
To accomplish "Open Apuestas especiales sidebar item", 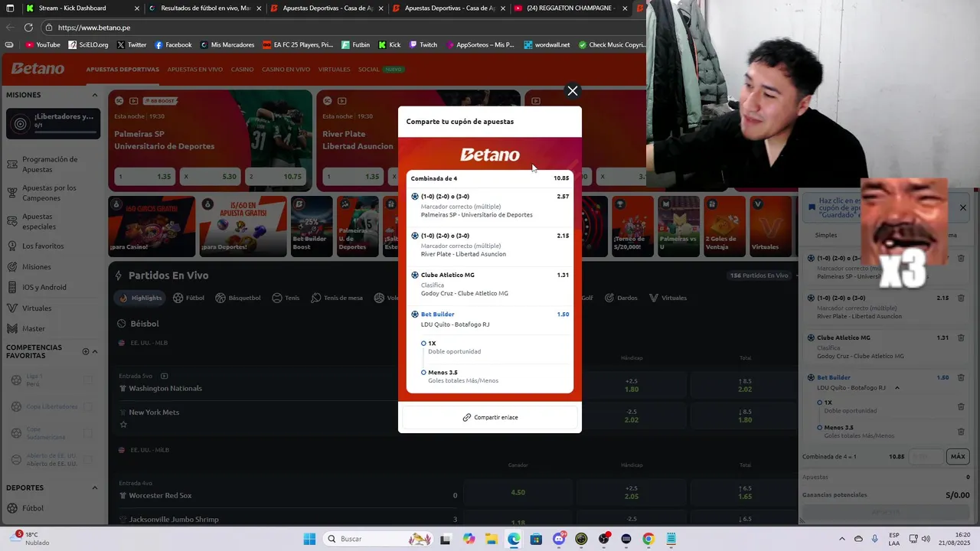I will [51, 221].
